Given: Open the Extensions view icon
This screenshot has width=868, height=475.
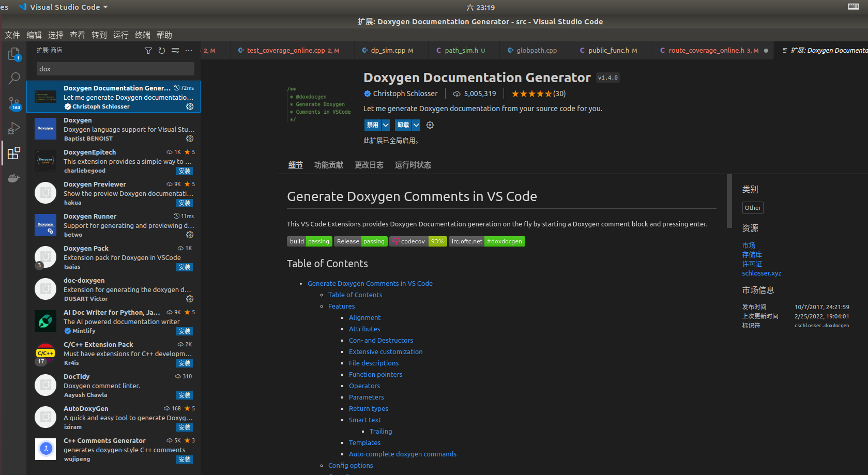Looking at the screenshot, I should point(14,153).
